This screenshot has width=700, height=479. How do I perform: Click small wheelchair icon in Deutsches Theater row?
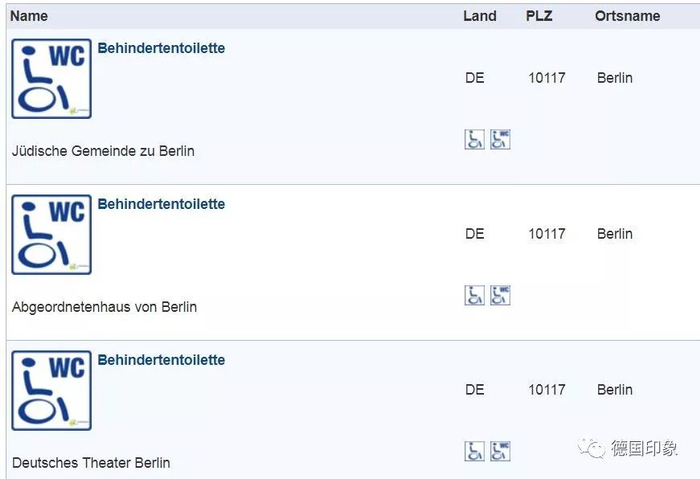[x=474, y=451]
